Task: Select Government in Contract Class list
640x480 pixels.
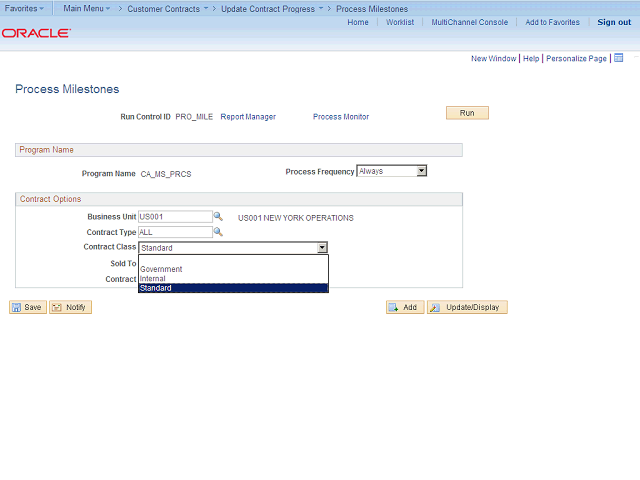Action: pos(233,269)
